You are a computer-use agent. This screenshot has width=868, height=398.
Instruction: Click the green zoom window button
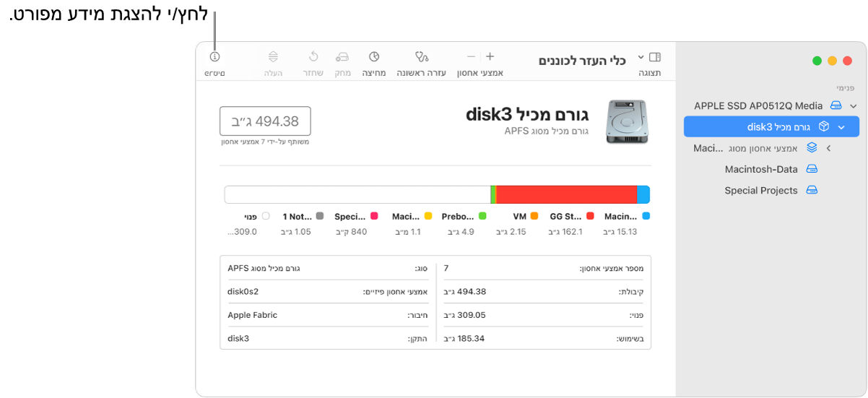coord(817,61)
